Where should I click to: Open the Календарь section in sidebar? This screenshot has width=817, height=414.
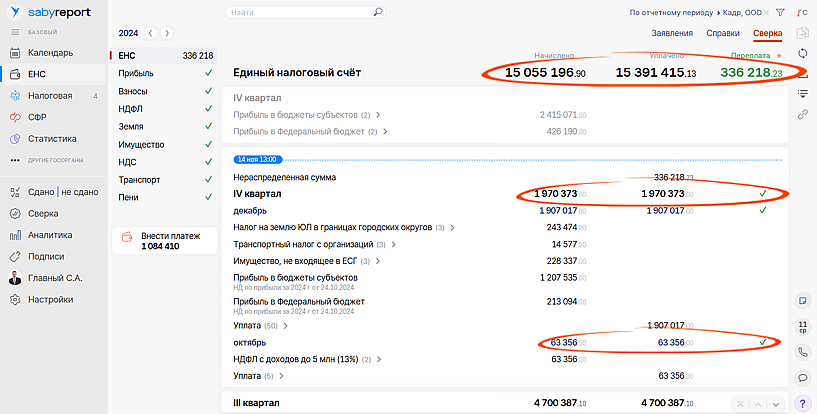[x=49, y=53]
